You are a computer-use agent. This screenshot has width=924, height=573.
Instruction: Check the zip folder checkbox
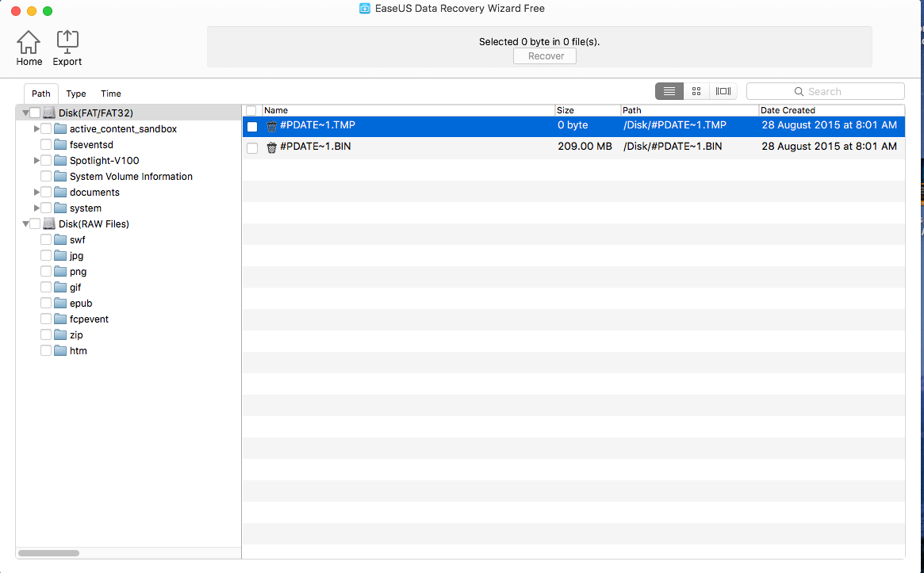tap(46, 335)
